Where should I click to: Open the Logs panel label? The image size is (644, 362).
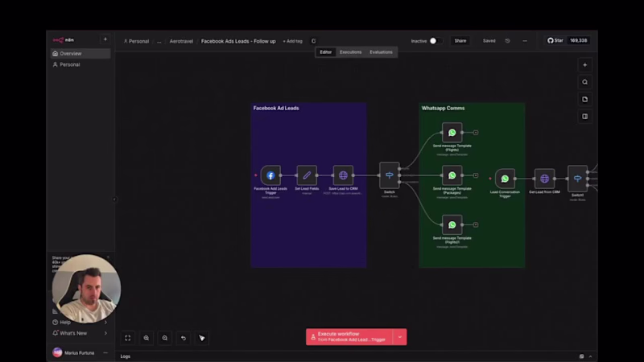click(x=126, y=356)
